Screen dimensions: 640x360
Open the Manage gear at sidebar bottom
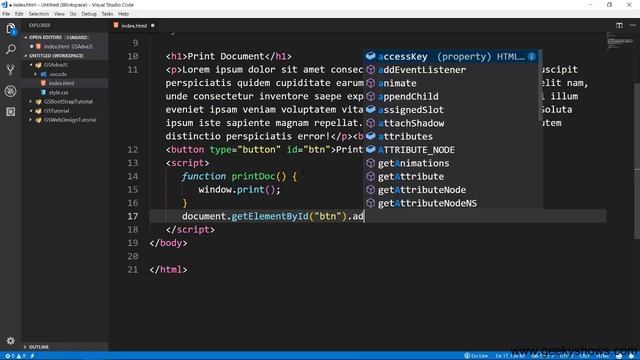(x=11, y=340)
